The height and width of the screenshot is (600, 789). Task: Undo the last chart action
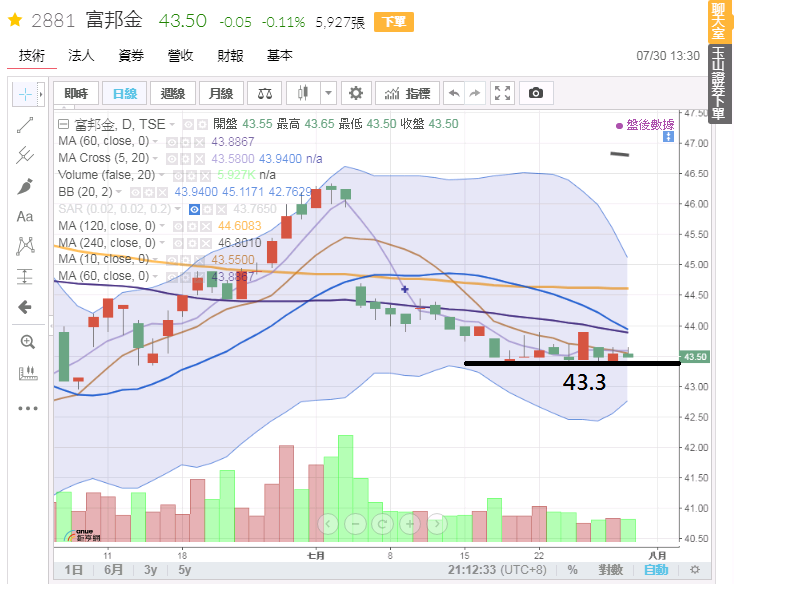tap(454, 93)
